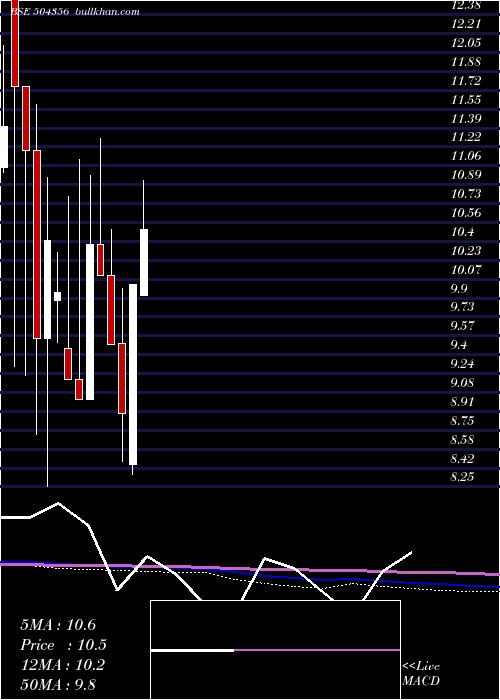Click the 11.06 price axis label
500x700 pixels.
pyautogui.click(x=466, y=156)
